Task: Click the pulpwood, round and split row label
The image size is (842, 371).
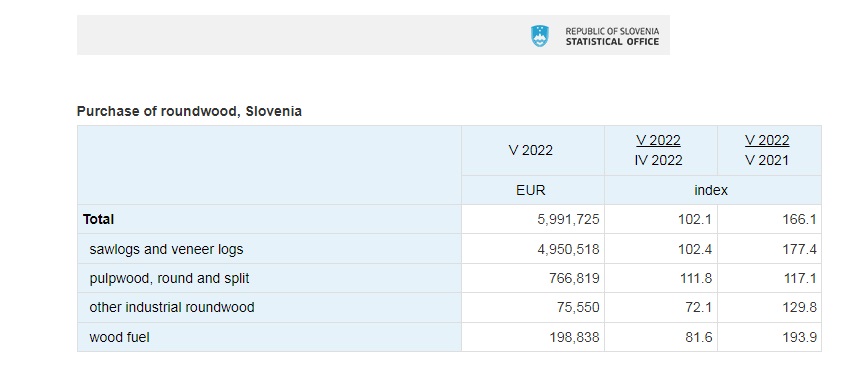Action: [169, 278]
